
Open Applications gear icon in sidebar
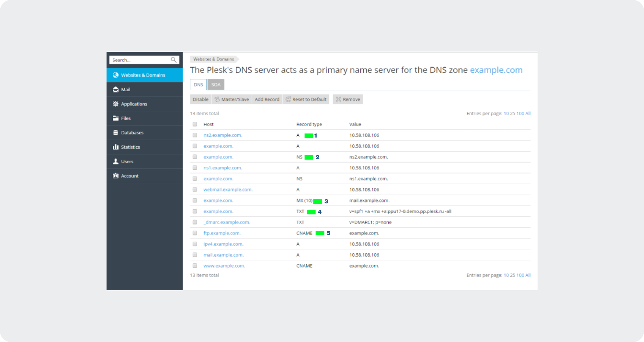click(x=116, y=104)
